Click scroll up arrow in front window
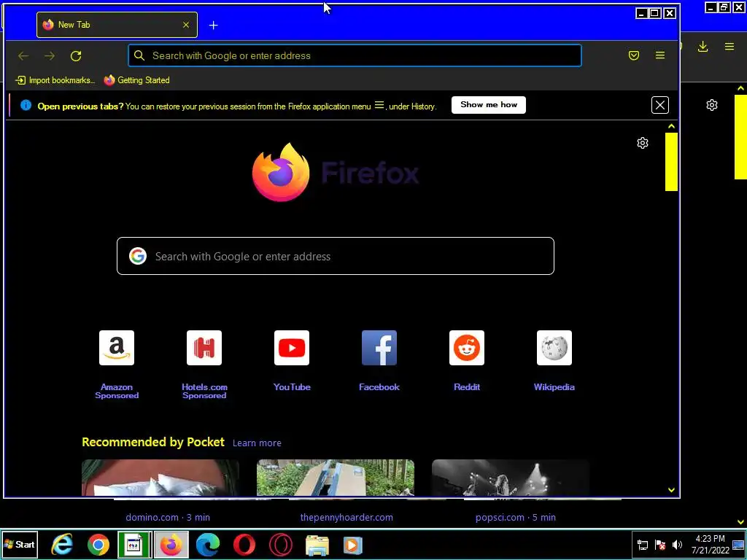 [x=671, y=126]
